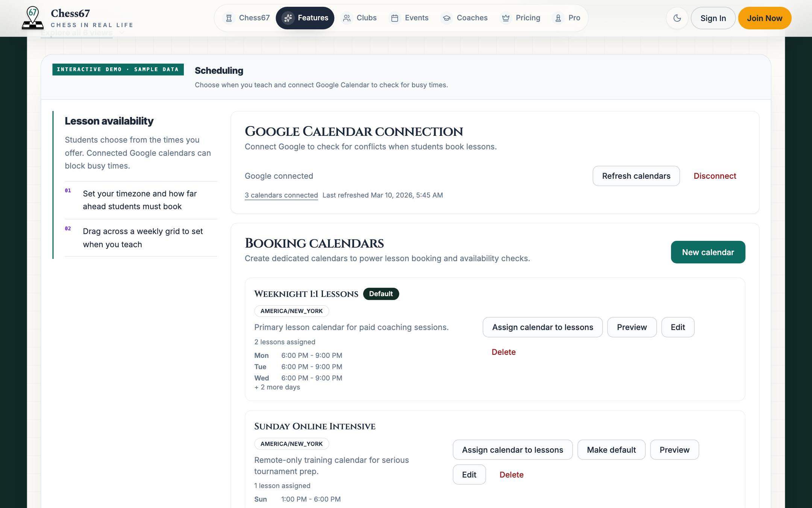
Task: Select step 02 'Drag across a weekly grid'
Action: (141, 238)
